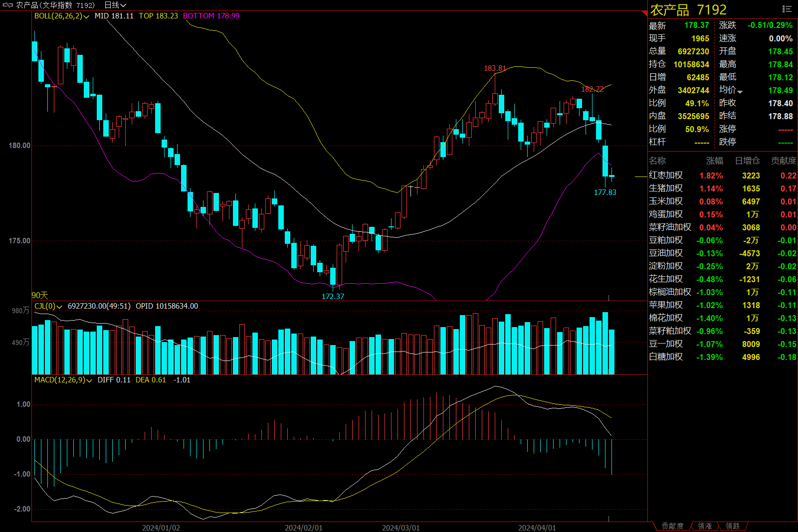Screen dimensions: 798x532
Task: Click the link icon beside 农产品 title
Action: (8, 5)
